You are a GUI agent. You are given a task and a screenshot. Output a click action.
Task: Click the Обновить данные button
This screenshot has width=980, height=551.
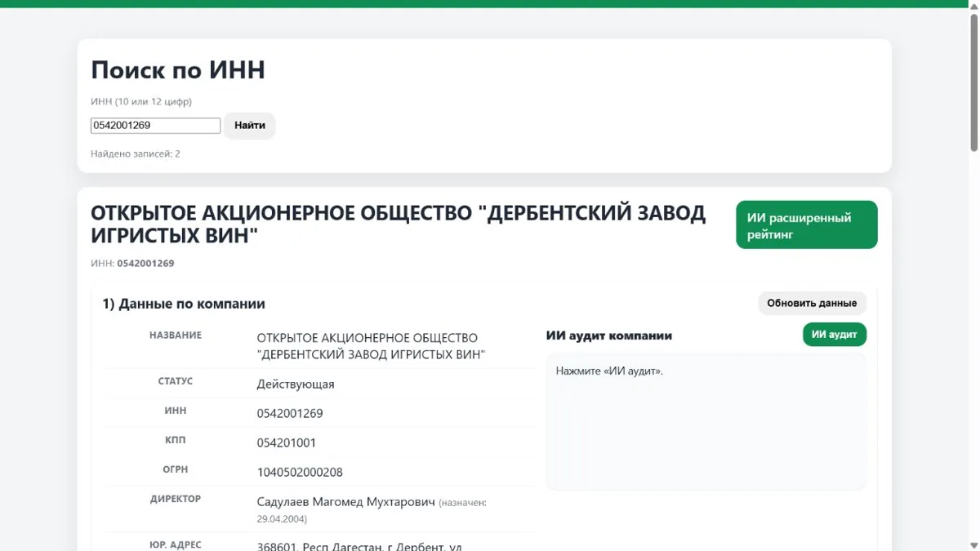pyautogui.click(x=812, y=303)
